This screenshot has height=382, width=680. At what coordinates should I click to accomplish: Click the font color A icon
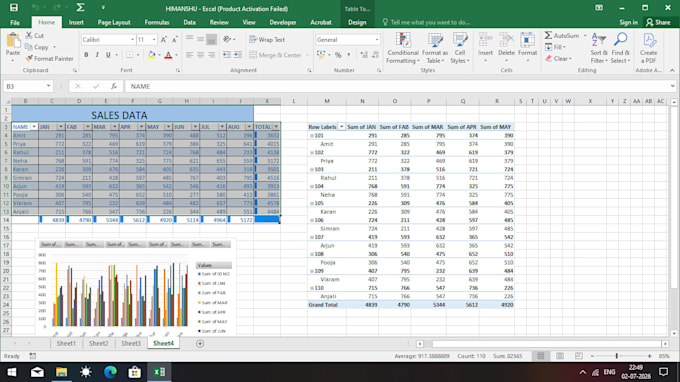(168, 55)
